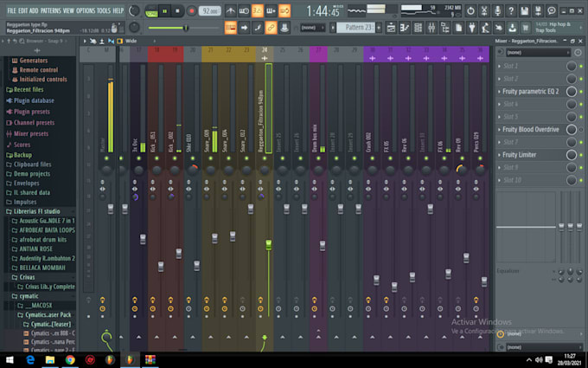Disable Fruity parametric EQ 2 slot LED
The image size is (588, 368).
point(581,91)
